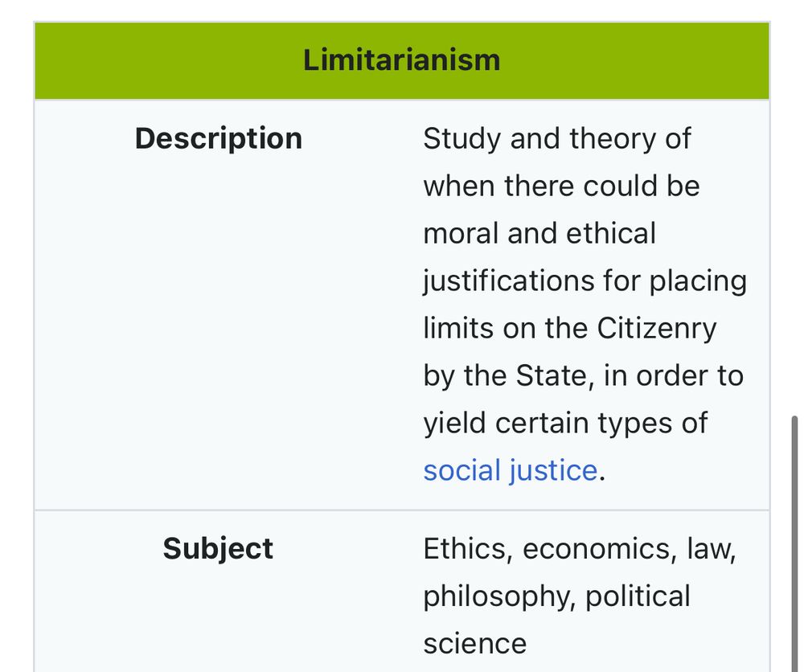Click the text 'Study and theory of'
Screen dimensions: 804x672
point(556,138)
